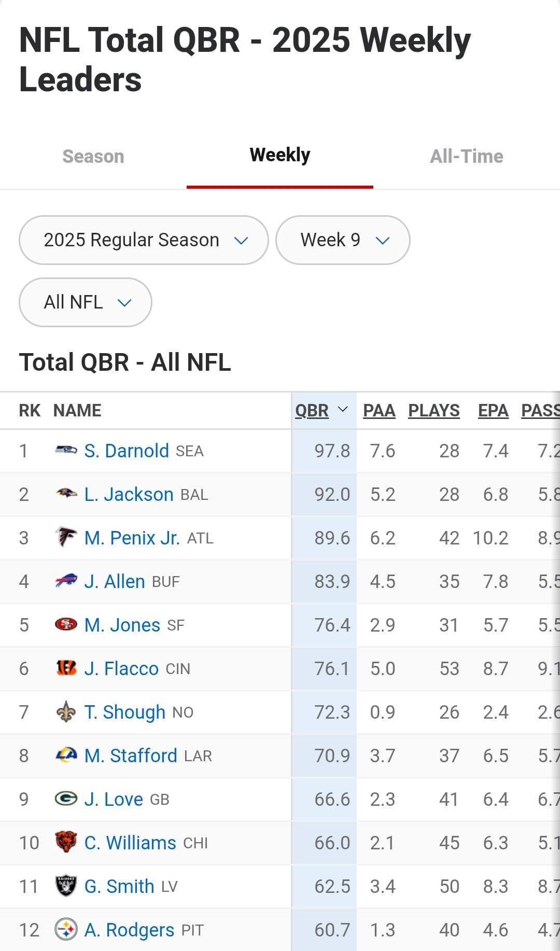
Task: Sort by the PLAYS column header
Action: click(434, 410)
